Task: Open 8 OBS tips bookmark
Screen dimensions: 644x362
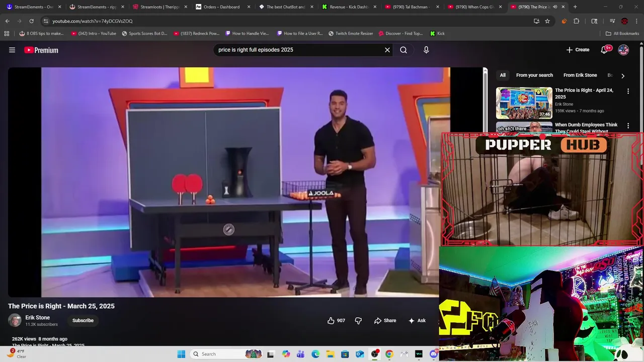Action: click(x=42, y=33)
